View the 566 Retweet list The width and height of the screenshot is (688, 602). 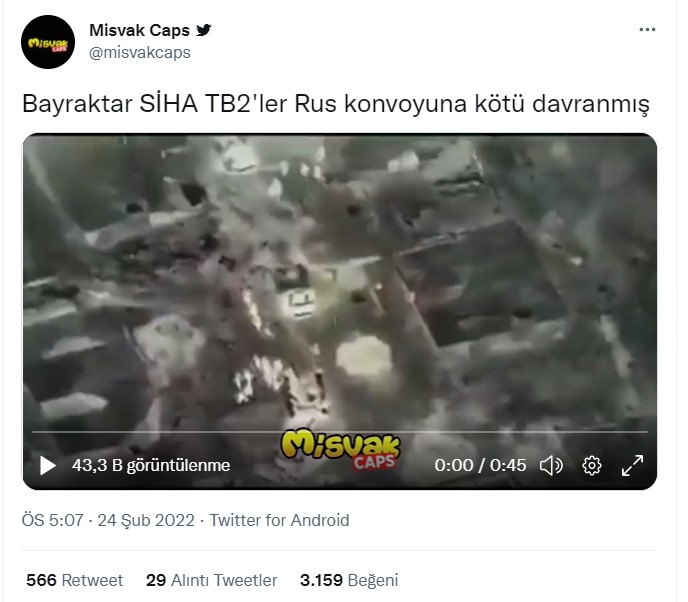75,580
